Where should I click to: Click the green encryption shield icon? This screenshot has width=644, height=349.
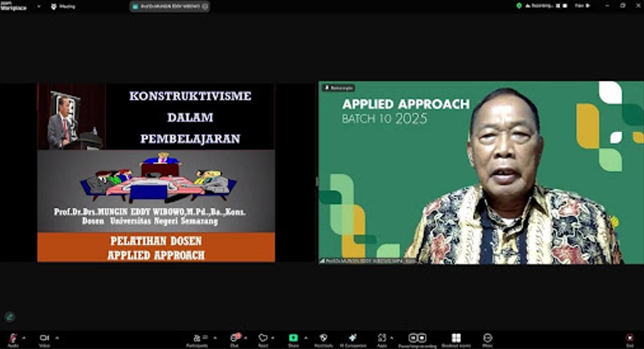[x=519, y=6]
